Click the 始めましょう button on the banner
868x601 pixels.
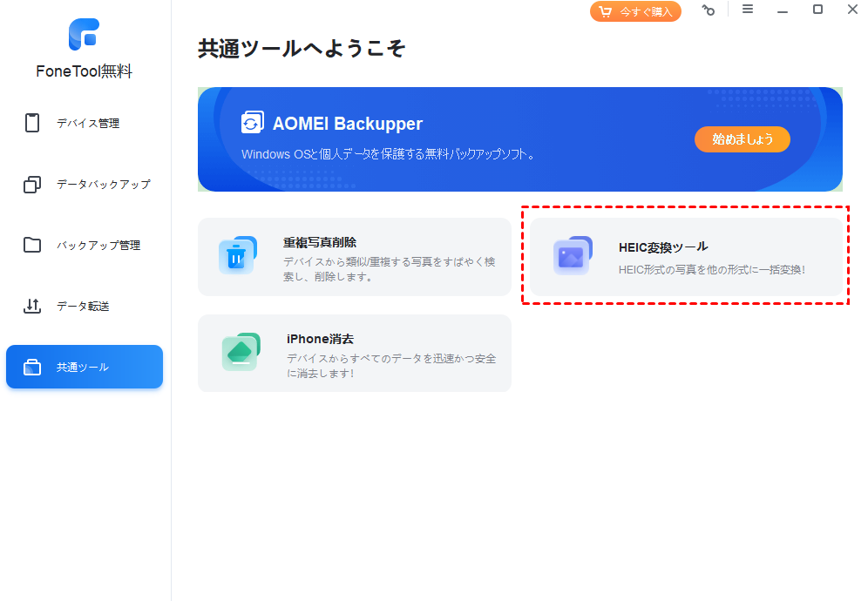pos(743,138)
